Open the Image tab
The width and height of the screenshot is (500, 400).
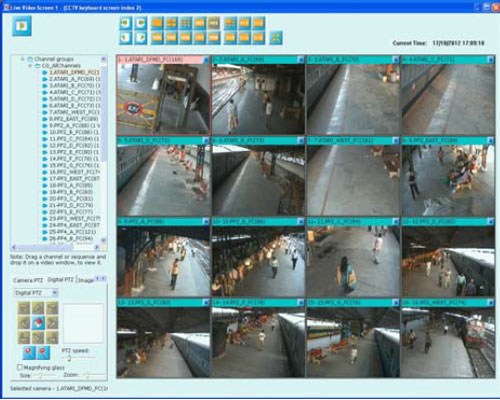point(86,280)
